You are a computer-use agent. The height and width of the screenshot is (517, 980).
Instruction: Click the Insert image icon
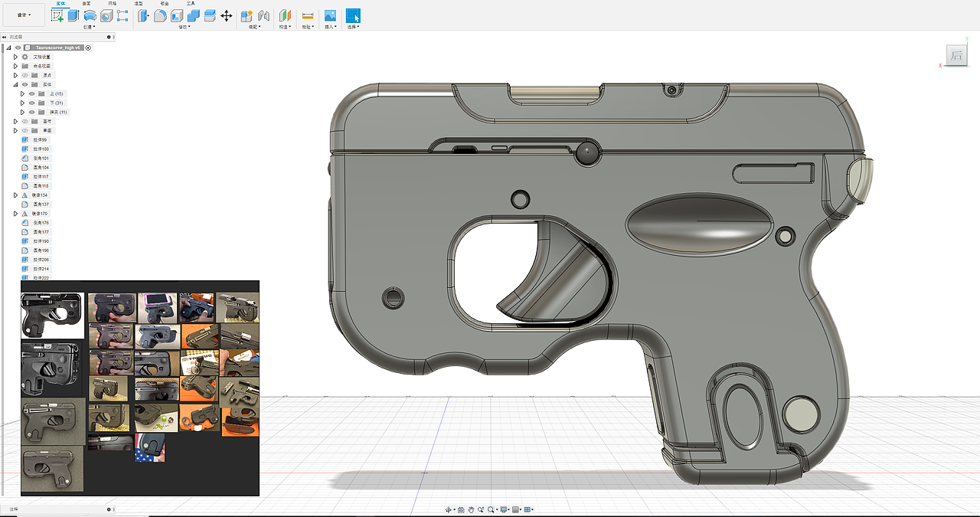pos(330,15)
